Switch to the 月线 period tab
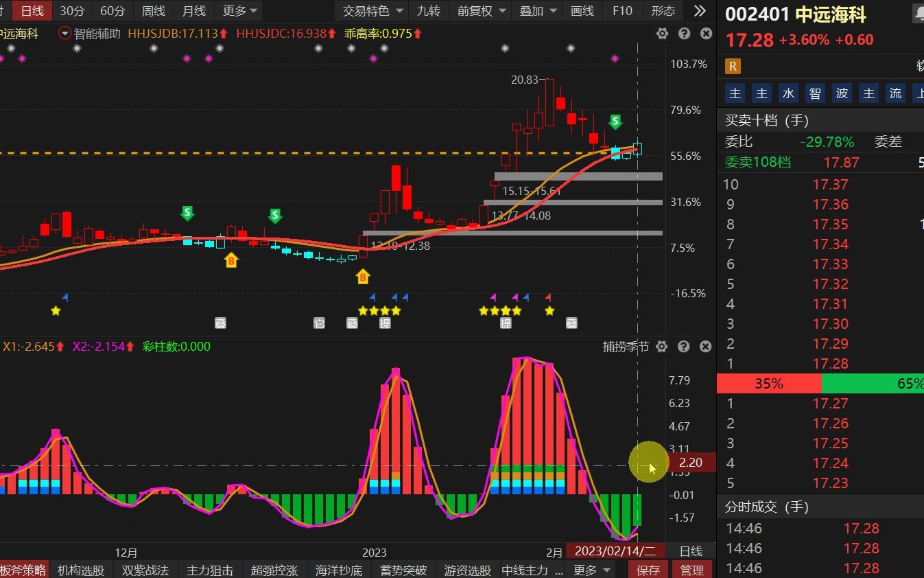The width and height of the screenshot is (924, 578). [x=194, y=11]
